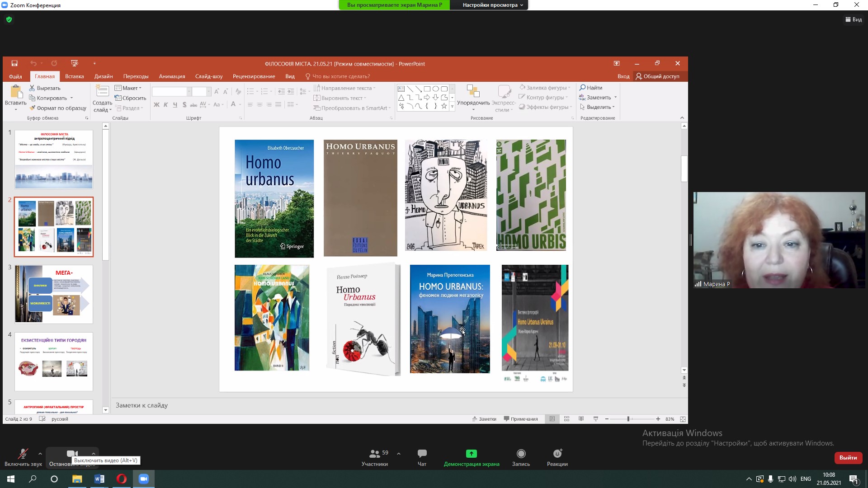Expand audio options arrow next to microphone

tap(40, 453)
